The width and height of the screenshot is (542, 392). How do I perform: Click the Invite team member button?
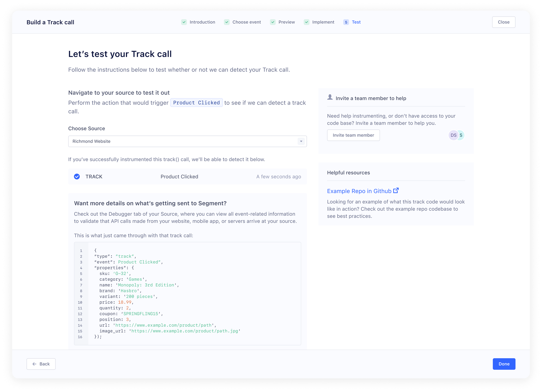click(x=353, y=135)
